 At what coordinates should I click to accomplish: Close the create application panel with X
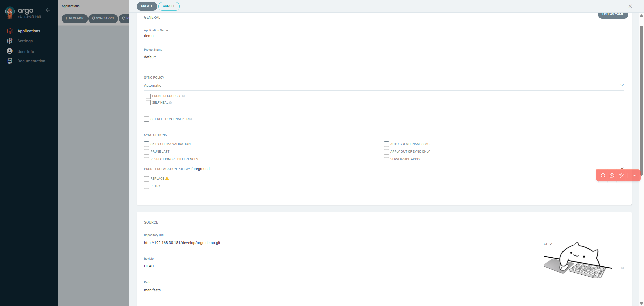pos(630,6)
